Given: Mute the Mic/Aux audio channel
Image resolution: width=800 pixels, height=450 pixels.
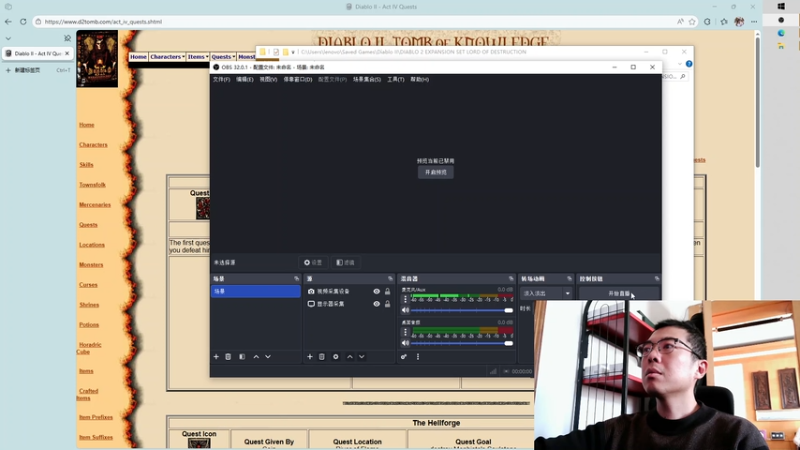Looking at the screenshot, I should pos(405,310).
